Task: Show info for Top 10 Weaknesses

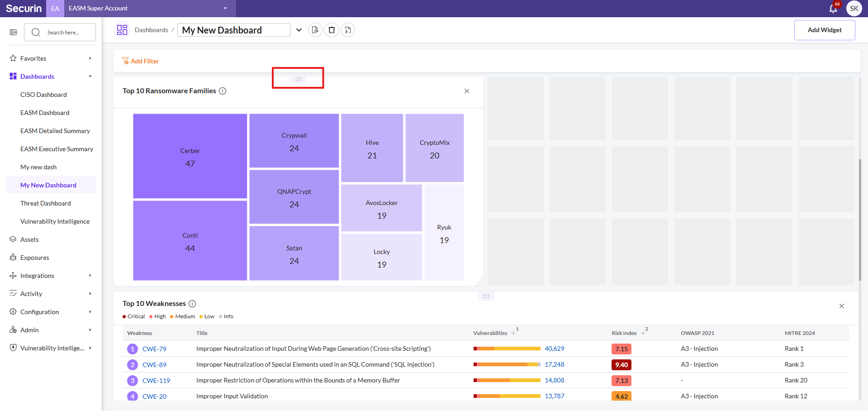Action: pos(192,304)
